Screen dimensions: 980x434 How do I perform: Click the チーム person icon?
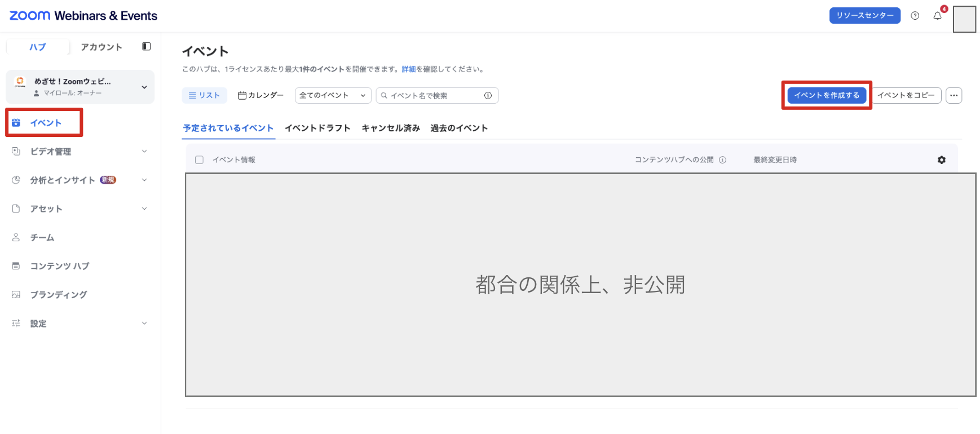point(16,237)
